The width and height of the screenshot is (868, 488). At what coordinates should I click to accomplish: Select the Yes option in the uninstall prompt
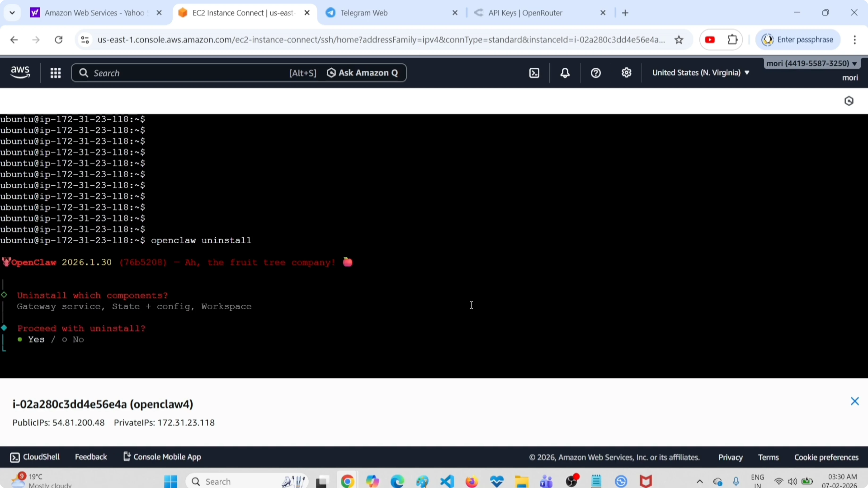(36, 339)
